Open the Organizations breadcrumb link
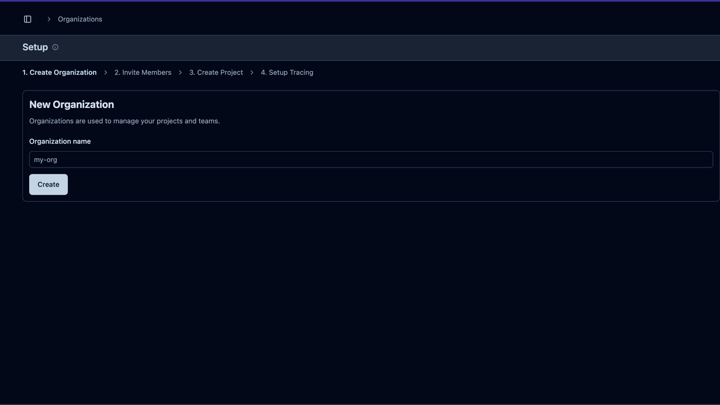This screenshot has width=720, height=405. pos(80,19)
